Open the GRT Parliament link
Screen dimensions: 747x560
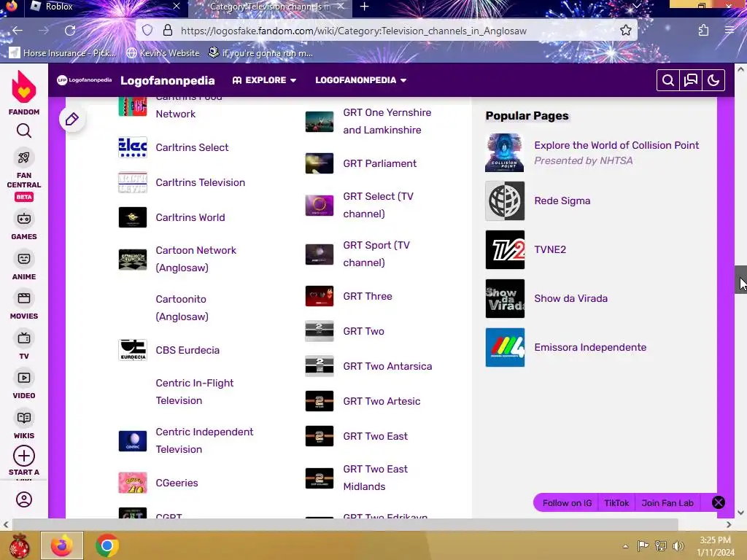379,163
